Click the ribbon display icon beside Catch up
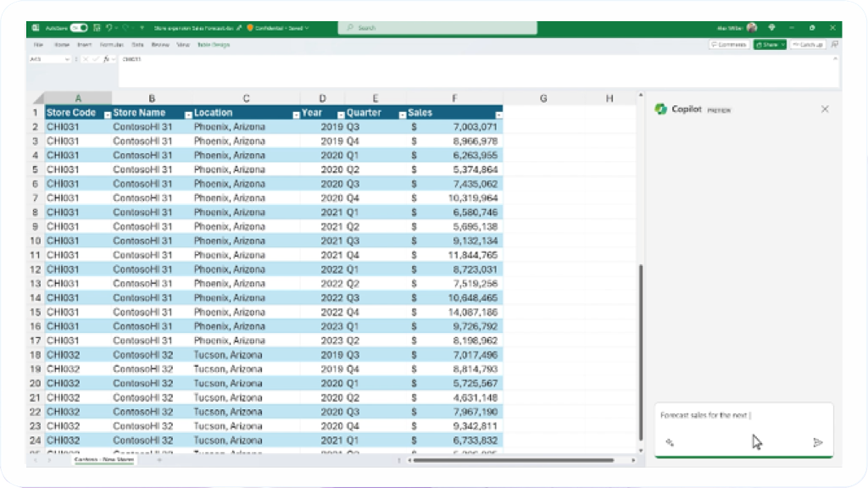Image resolution: width=868 pixels, height=488 pixels. [835, 44]
